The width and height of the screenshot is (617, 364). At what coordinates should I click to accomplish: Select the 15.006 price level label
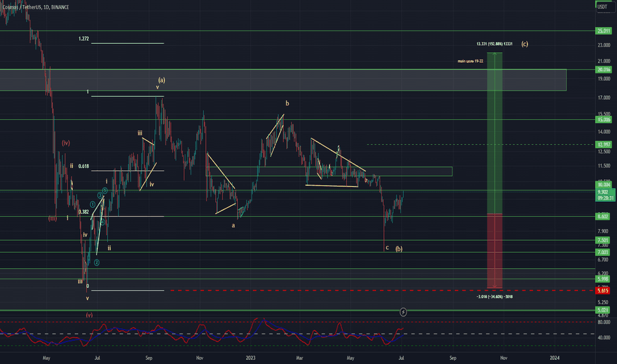604,120
